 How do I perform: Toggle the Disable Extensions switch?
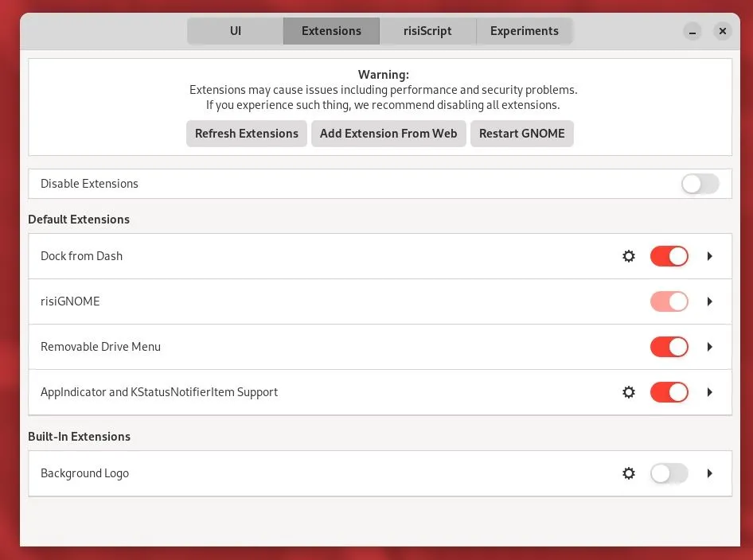pos(700,184)
